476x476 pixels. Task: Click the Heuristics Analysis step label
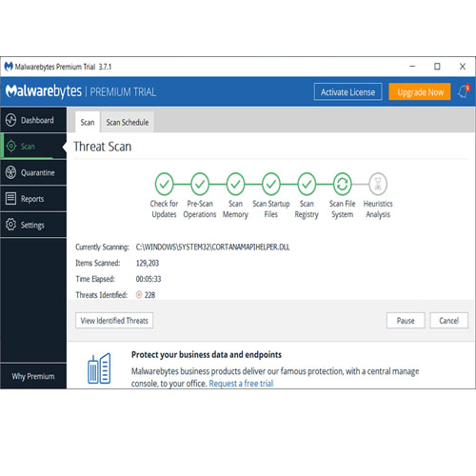(378, 208)
